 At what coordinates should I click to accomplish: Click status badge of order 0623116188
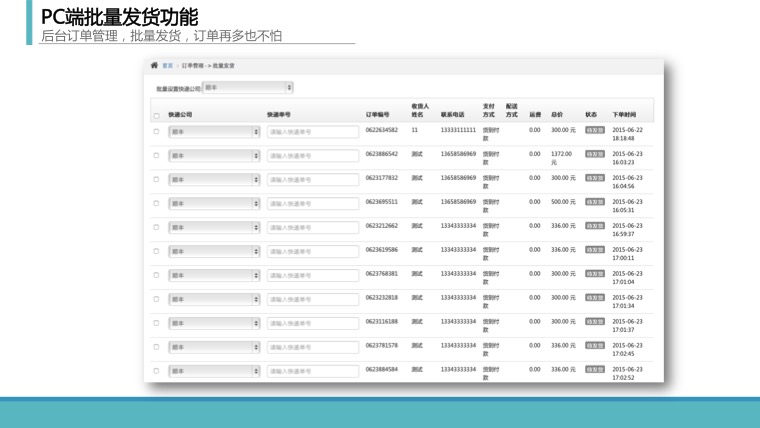(x=595, y=321)
